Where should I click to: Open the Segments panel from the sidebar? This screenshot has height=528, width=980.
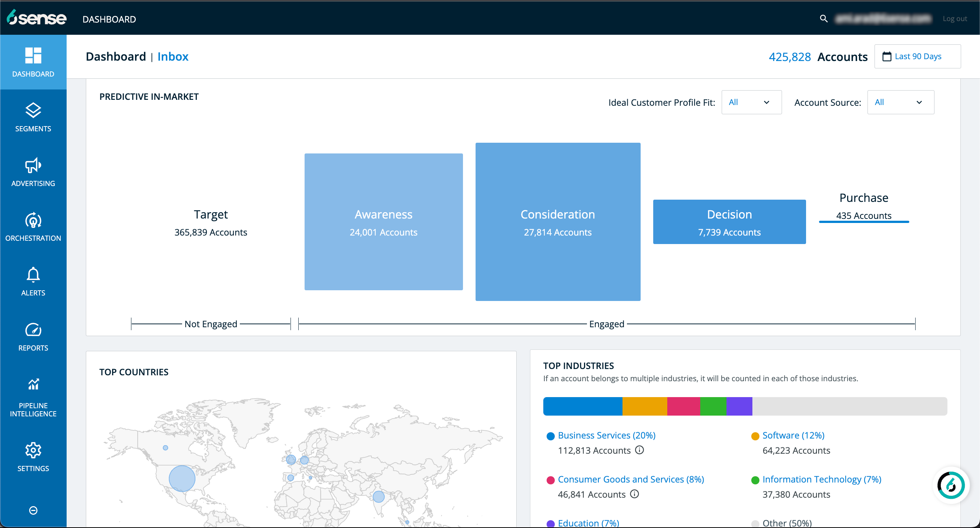[33, 116]
